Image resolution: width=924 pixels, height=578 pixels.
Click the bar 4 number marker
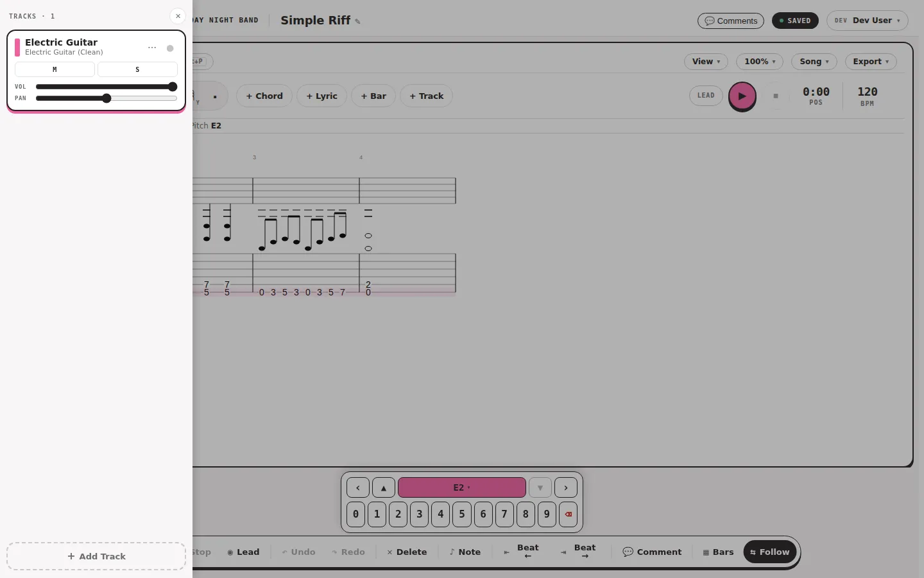(x=361, y=157)
